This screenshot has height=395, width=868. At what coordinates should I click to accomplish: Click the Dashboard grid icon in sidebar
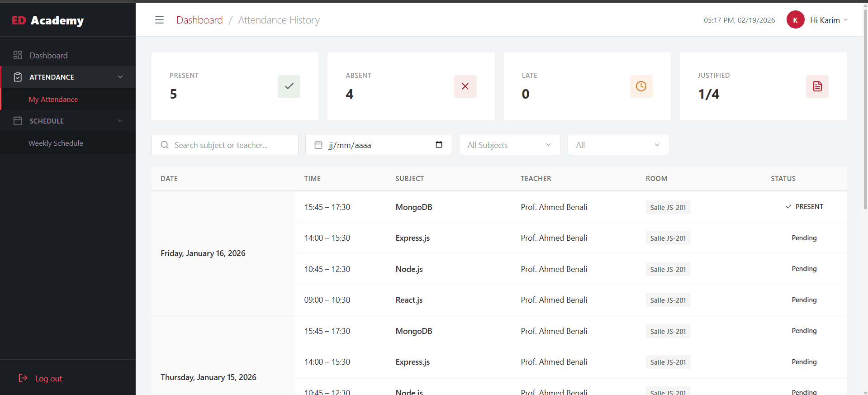click(x=18, y=55)
